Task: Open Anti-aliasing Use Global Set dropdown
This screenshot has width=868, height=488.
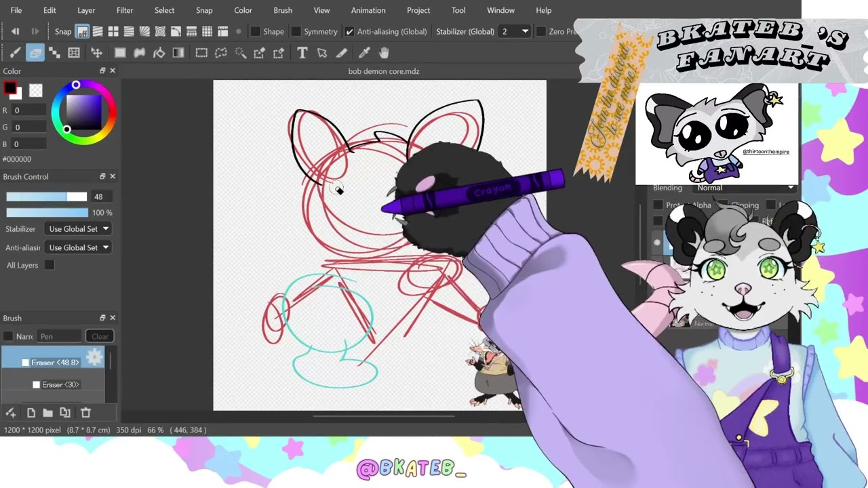Action: click(x=78, y=247)
